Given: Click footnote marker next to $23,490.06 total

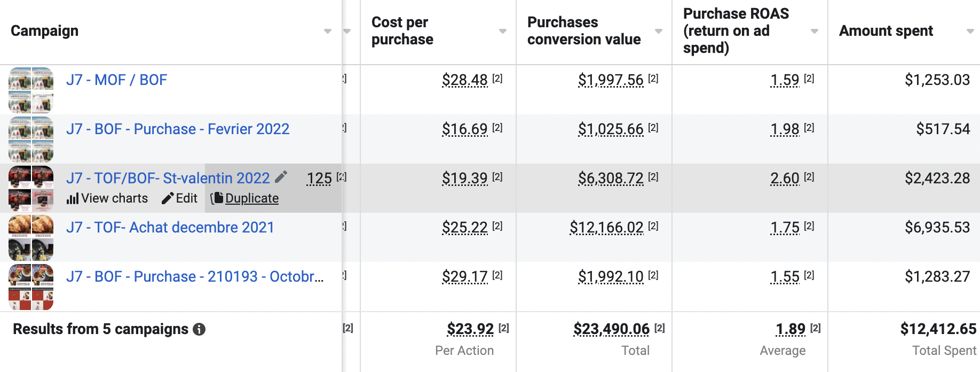Looking at the screenshot, I should [x=660, y=328].
